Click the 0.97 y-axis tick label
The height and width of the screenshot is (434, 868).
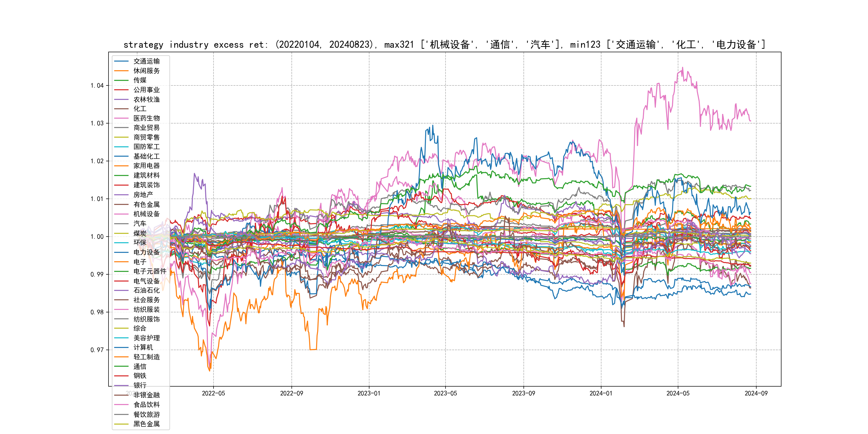click(97, 350)
